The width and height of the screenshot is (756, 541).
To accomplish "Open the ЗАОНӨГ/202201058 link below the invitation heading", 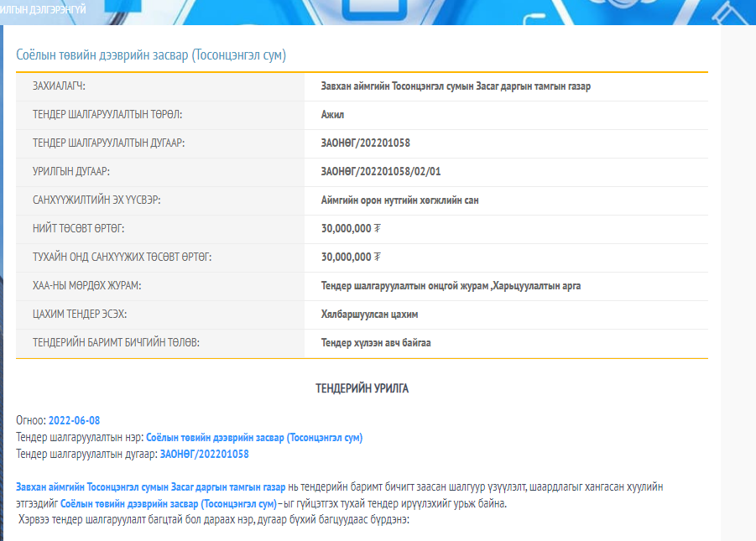I will tap(204, 454).
